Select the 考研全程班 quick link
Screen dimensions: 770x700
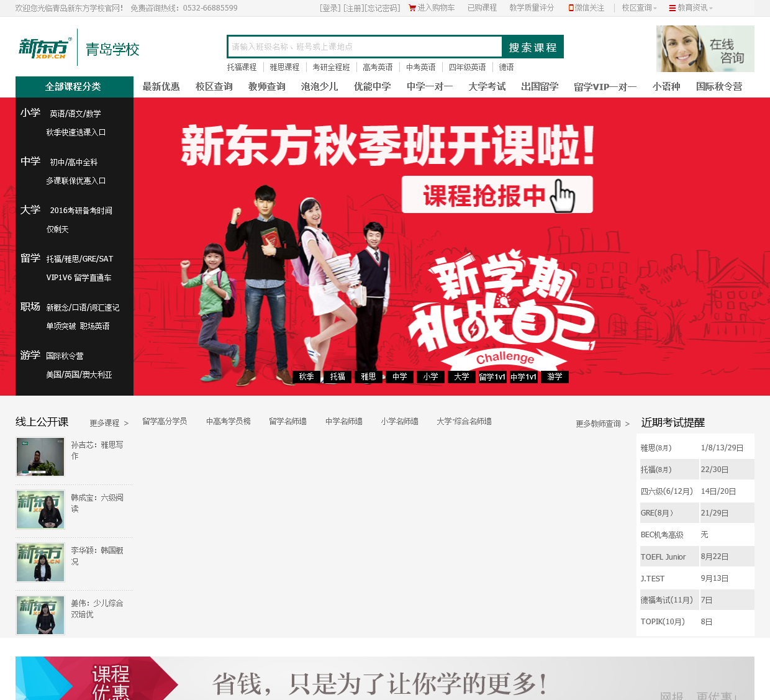pyautogui.click(x=331, y=67)
